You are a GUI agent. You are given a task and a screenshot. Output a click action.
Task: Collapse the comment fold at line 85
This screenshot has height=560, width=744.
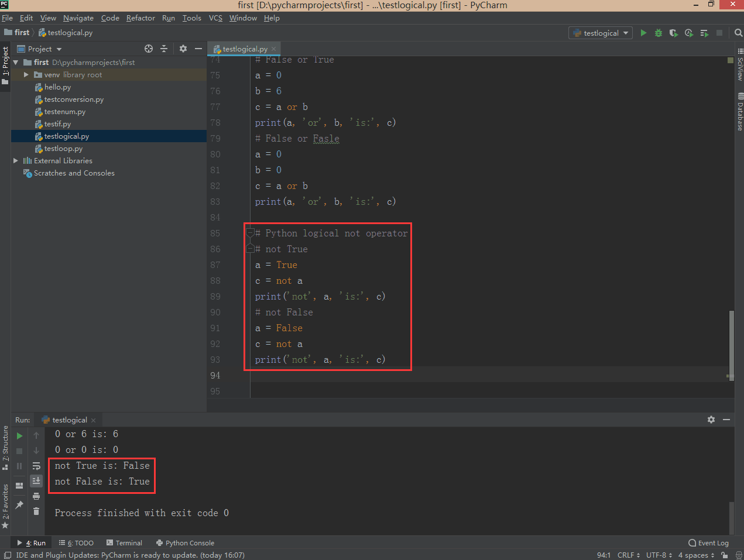point(251,233)
